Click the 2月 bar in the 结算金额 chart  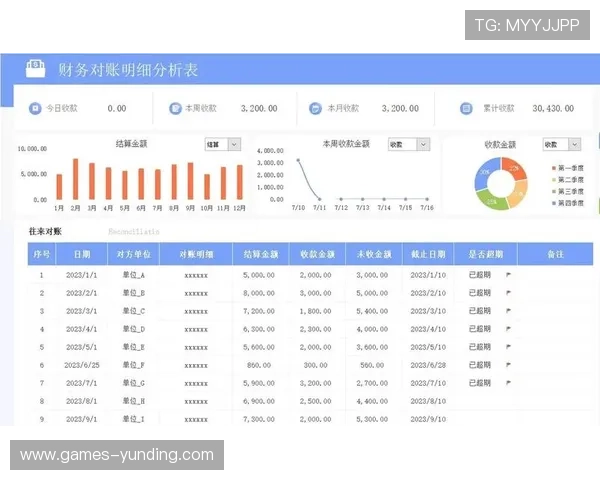point(75,179)
